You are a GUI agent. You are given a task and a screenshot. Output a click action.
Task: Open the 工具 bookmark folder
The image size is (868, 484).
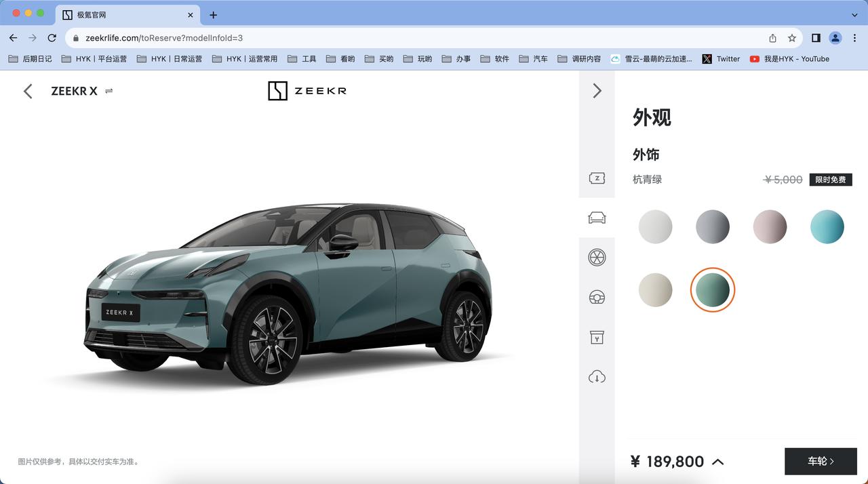(302, 59)
